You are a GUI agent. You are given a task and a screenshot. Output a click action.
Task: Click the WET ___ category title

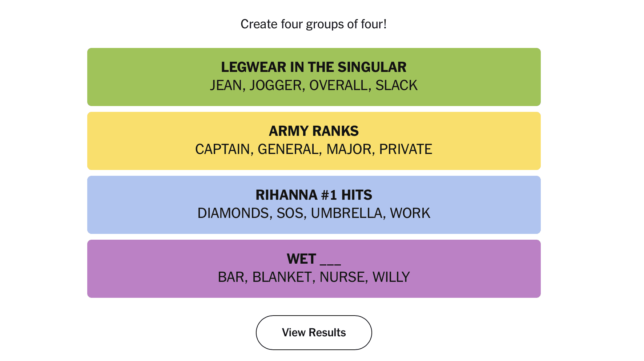click(x=314, y=259)
